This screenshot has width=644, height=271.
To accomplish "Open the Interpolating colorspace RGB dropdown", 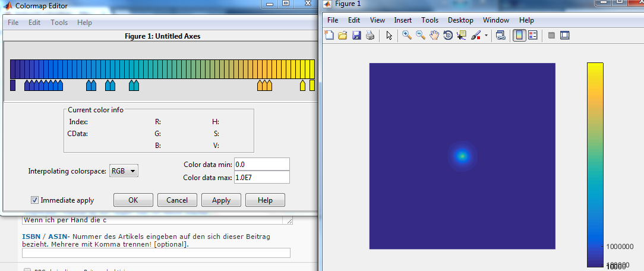I will [x=124, y=171].
